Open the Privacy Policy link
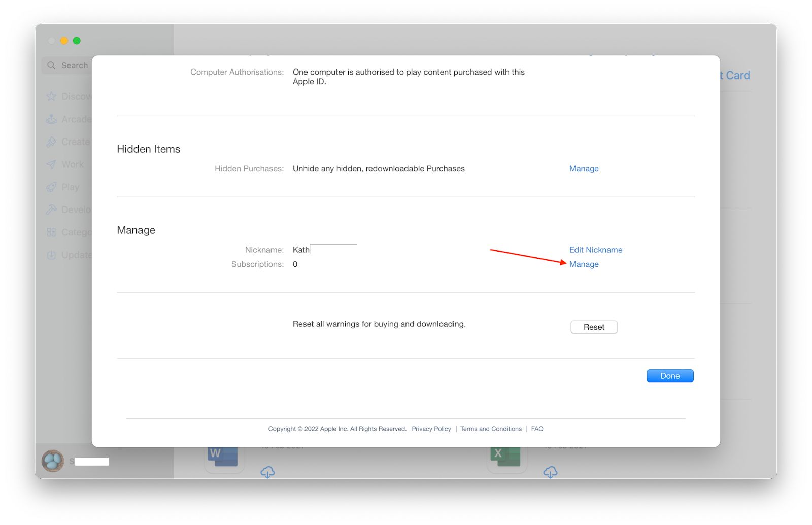Viewport: 812px width, 525px height. pyautogui.click(x=431, y=429)
